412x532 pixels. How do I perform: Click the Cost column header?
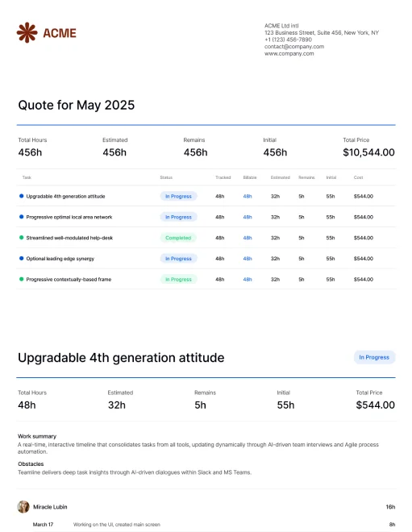(x=358, y=177)
